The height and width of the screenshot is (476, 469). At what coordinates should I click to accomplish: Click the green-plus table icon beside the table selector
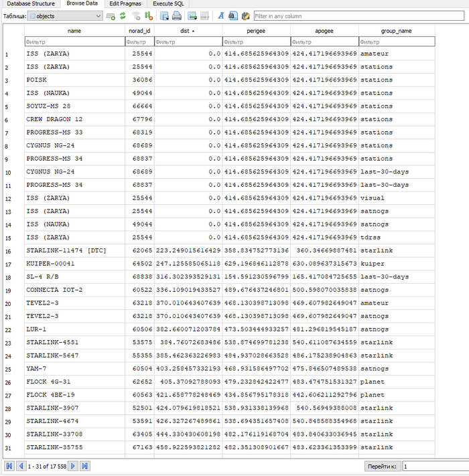coord(111,16)
